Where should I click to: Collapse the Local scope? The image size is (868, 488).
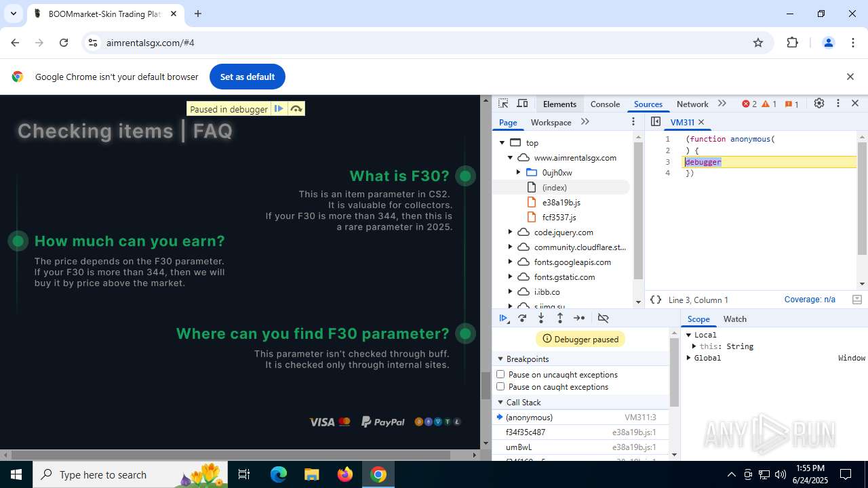tap(688, 335)
